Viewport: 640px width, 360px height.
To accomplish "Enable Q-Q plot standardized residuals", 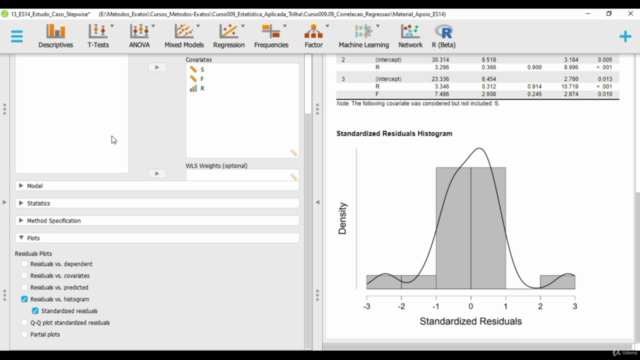I will click(24, 322).
